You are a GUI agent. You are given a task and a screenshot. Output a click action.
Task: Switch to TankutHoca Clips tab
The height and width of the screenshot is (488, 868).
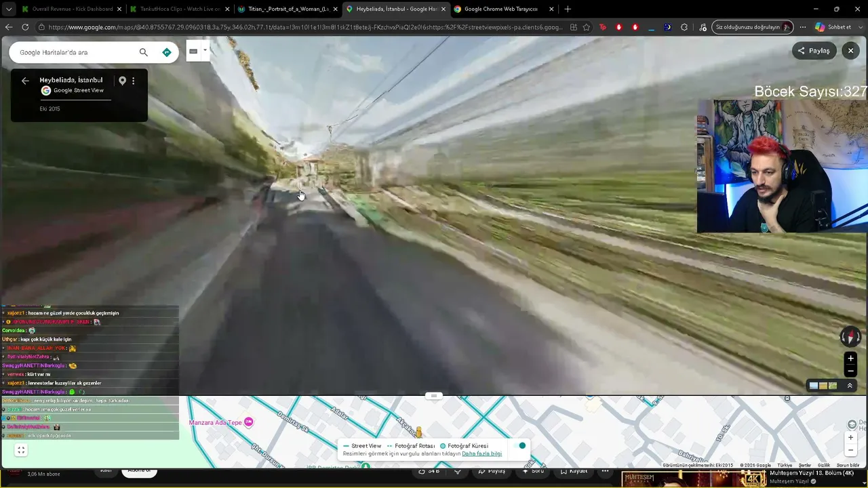pyautogui.click(x=179, y=9)
